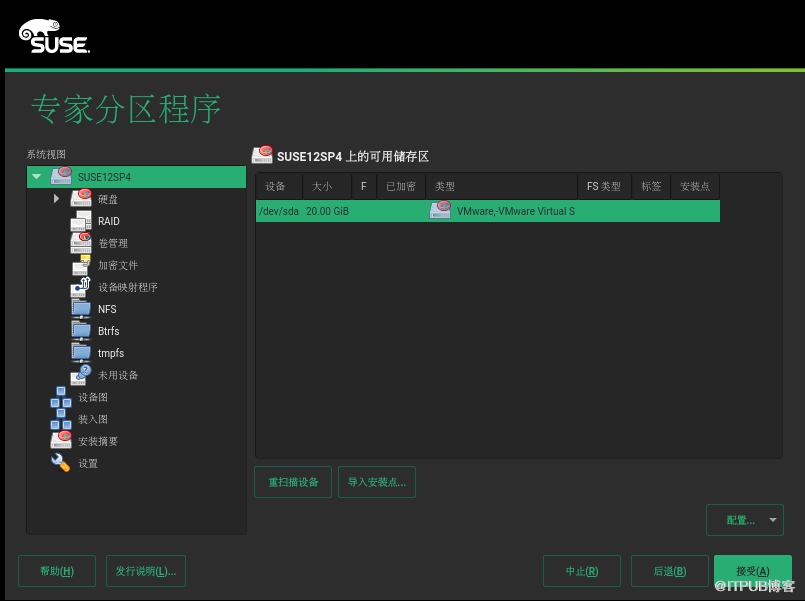Click the 设备图 device graph icon
The width and height of the screenshot is (805, 601).
click(61, 397)
